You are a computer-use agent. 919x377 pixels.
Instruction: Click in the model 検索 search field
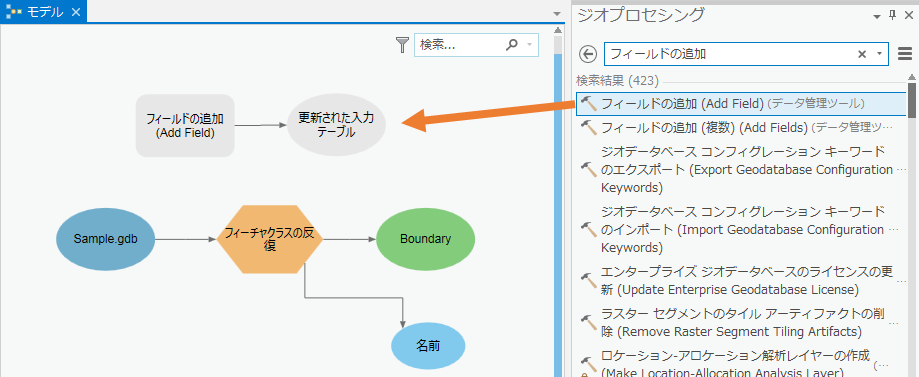(460, 45)
